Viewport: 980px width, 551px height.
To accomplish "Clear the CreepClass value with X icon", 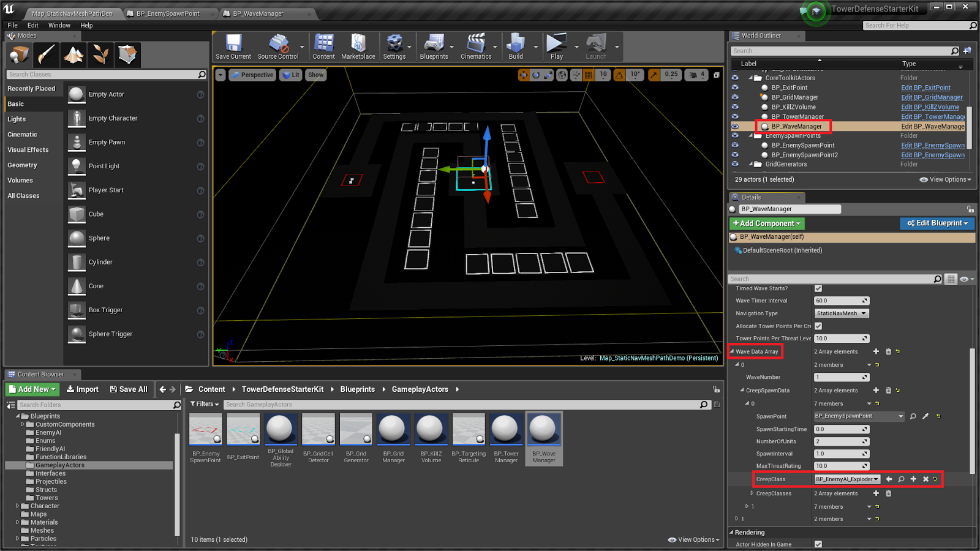I will tap(925, 479).
